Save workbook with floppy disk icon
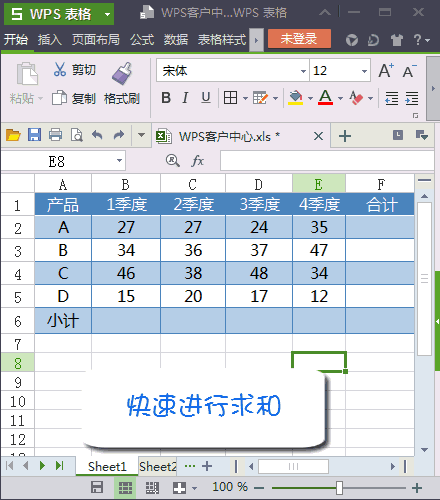 click(x=34, y=135)
